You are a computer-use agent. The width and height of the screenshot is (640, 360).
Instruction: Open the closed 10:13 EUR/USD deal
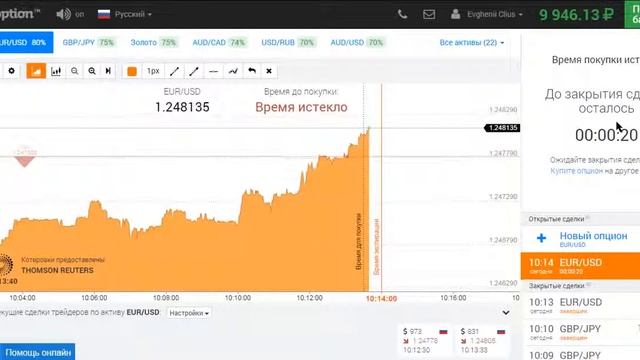(x=580, y=305)
